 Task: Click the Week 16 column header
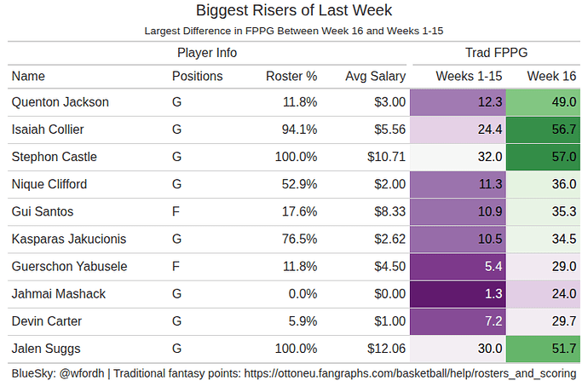click(x=551, y=76)
